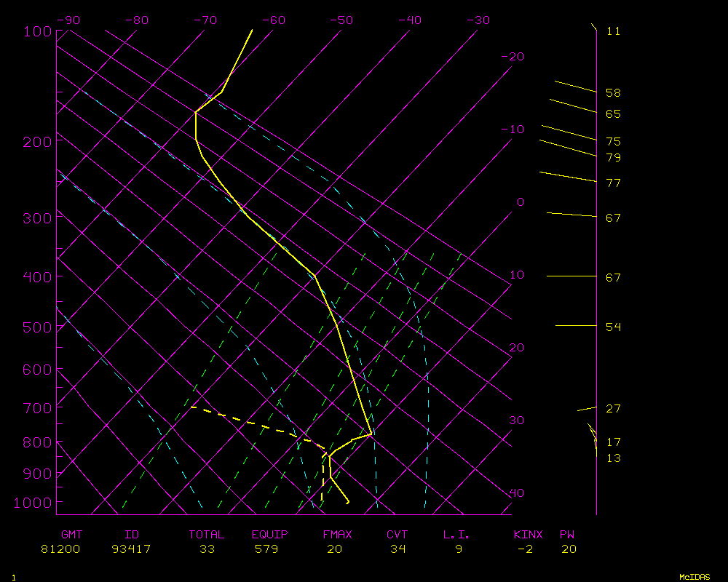The width and height of the screenshot is (728, 582).
Task: Click the 79 wind speed label
Action: [614, 158]
